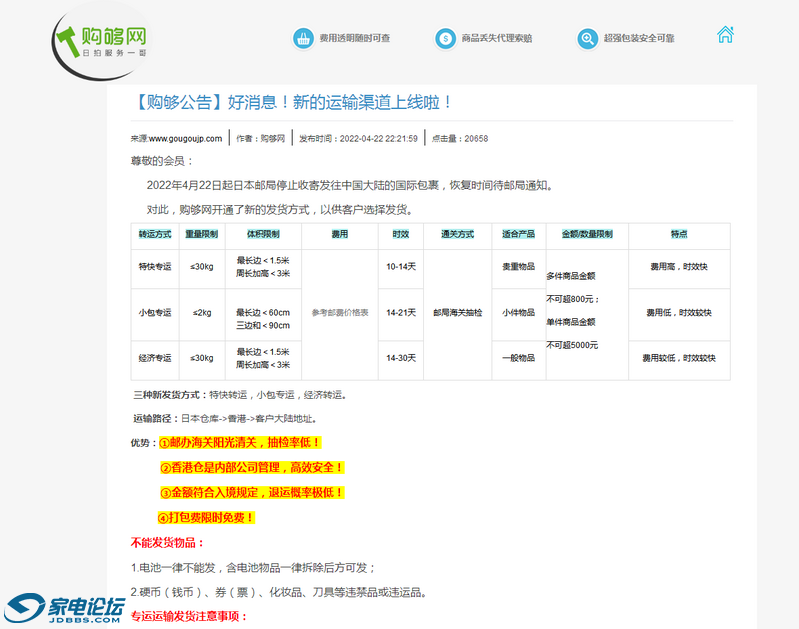Click the 特快专运 row label
This screenshot has height=629, width=799.
(155, 267)
